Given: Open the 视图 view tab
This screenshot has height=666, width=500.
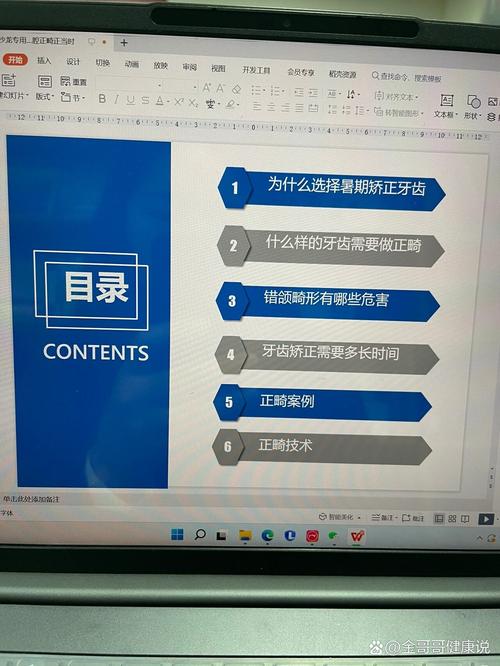Looking at the screenshot, I should (218, 68).
